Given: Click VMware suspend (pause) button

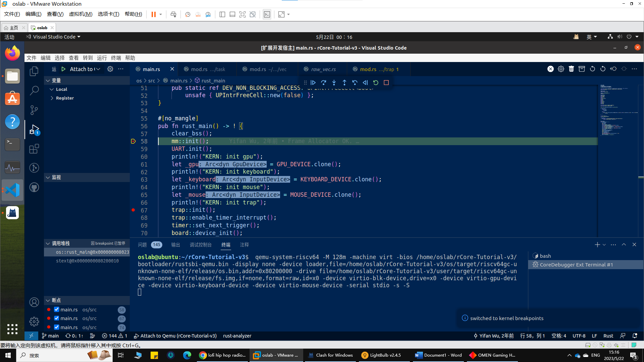Looking at the screenshot, I should (x=153, y=14).
